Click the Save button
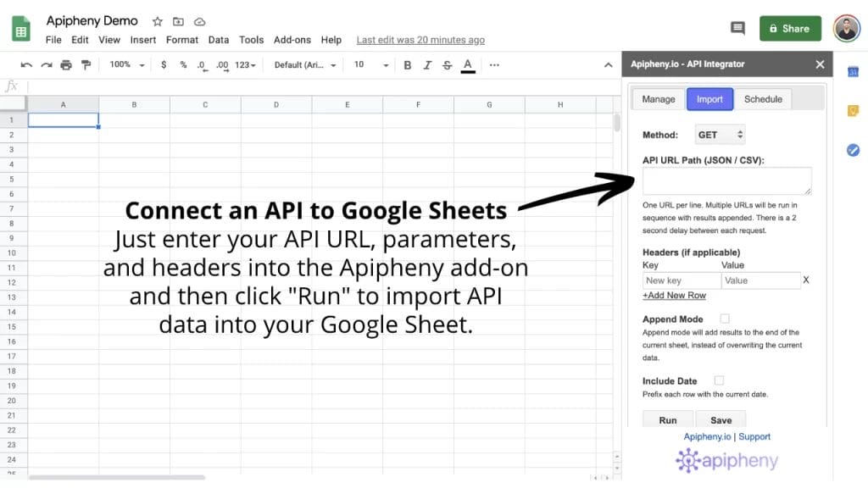The width and height of the screenshot is (868, 488). [721, 420]
